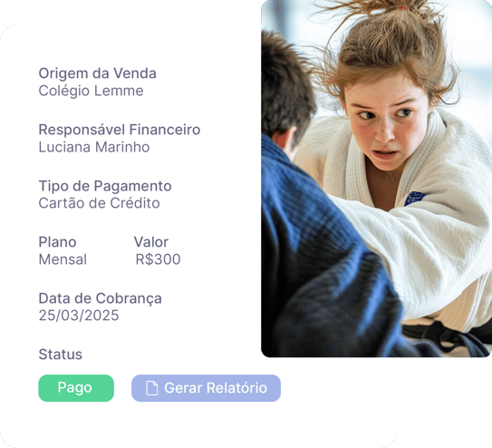492x448 pixels.
Task: Select the Mensal plan value
Action: tap(63, 259)
